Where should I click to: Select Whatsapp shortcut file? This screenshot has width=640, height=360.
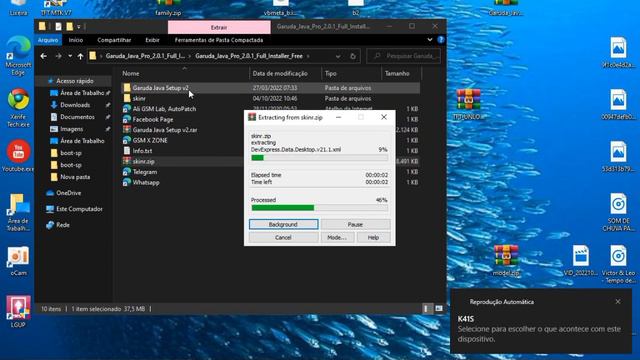[146, 182]
